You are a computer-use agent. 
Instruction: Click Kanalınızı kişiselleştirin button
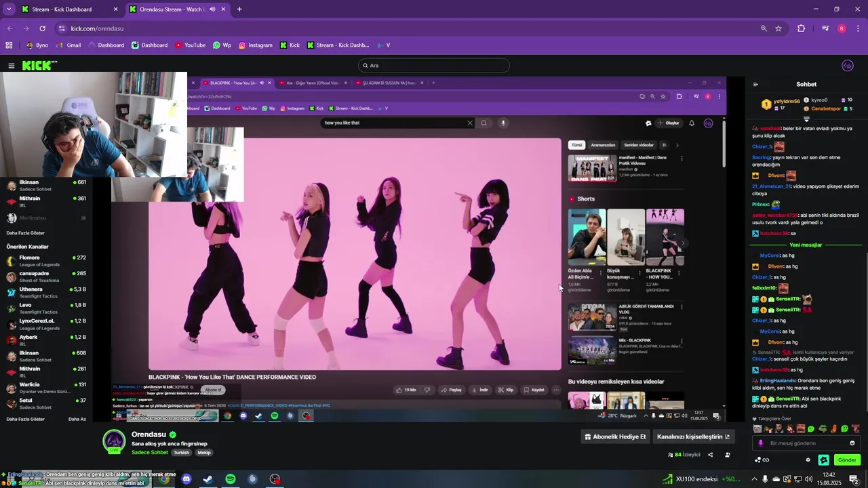click(x=694, y=436)
